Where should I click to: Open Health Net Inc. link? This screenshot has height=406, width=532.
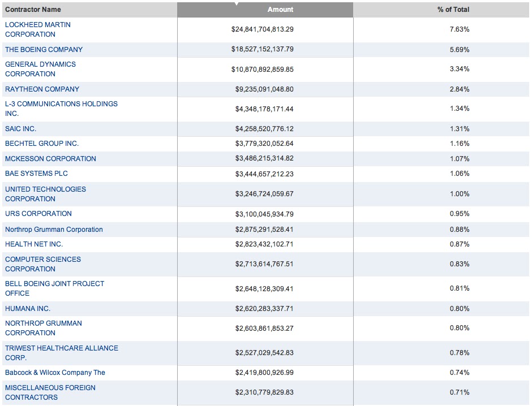[34, 244]
